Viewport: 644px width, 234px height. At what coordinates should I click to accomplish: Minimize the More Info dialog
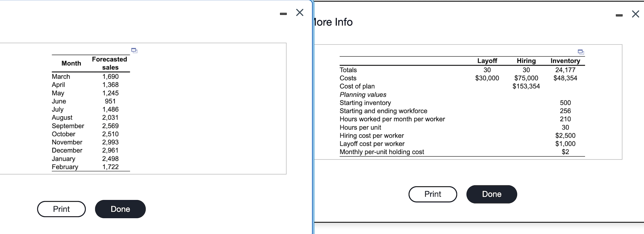619,15
